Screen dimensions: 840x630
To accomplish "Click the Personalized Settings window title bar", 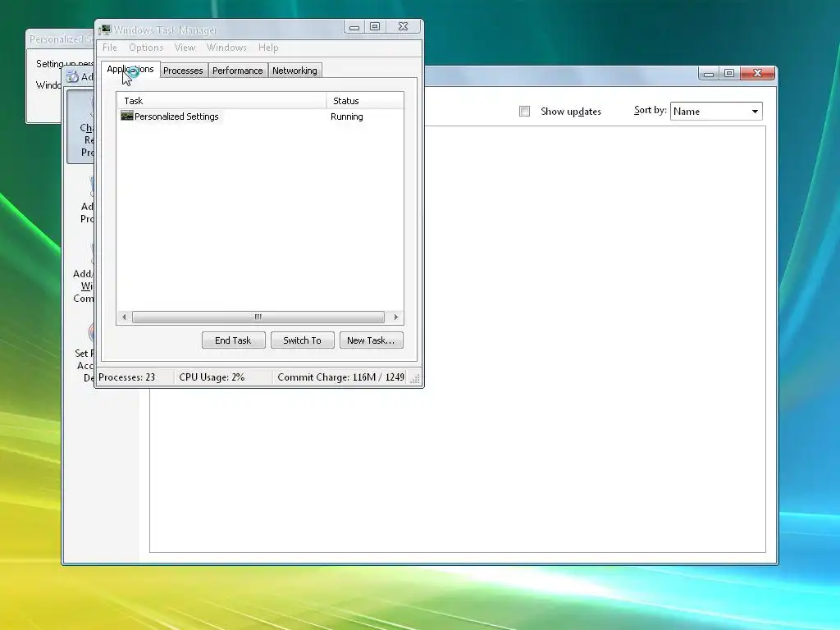I will [61, 39].
